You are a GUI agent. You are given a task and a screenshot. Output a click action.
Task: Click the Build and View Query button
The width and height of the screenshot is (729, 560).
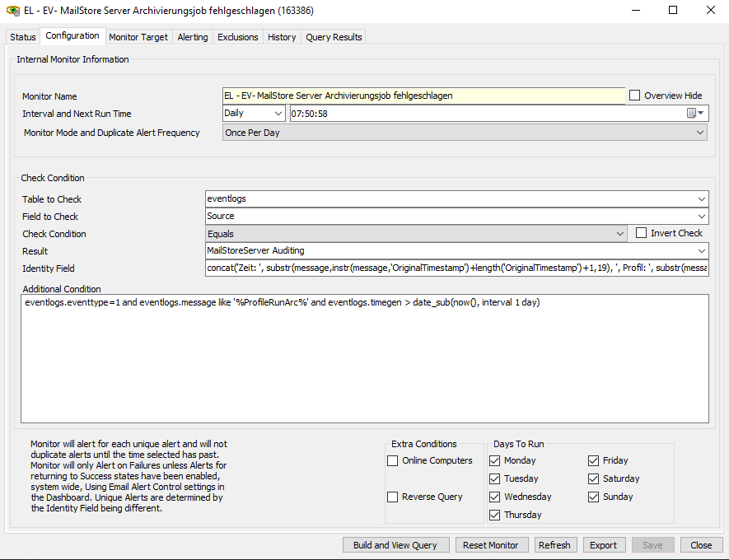click(395, 545)
